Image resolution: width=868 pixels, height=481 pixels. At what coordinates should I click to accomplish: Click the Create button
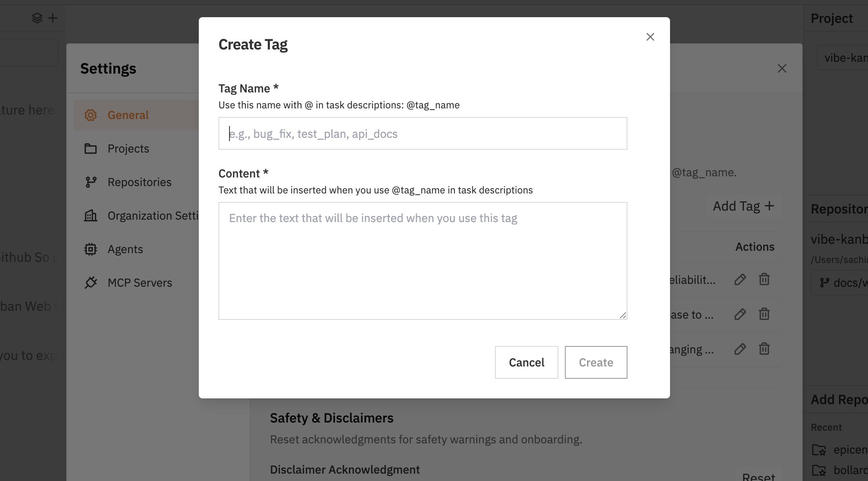click(596, 362)
